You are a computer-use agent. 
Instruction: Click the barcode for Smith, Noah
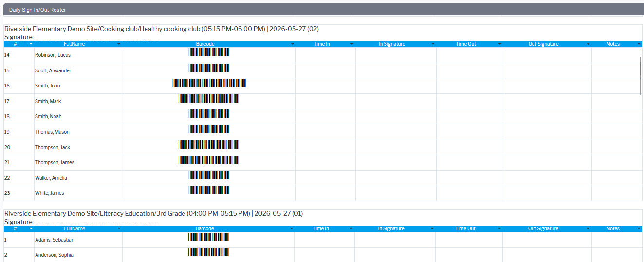point(209,114)
